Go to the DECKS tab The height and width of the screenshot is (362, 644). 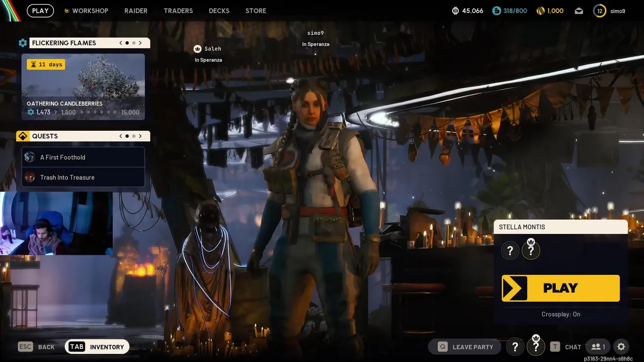coord(219,11)
